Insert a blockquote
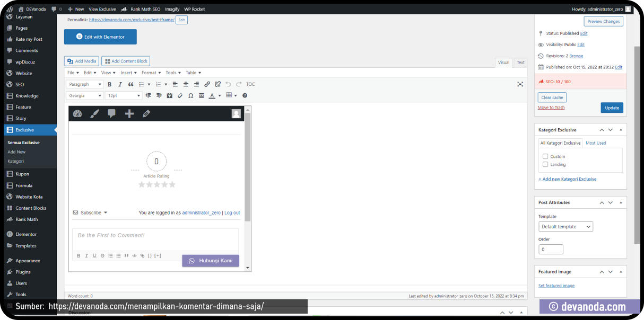This screenshot has width=644, height=320. coord(131,84)
